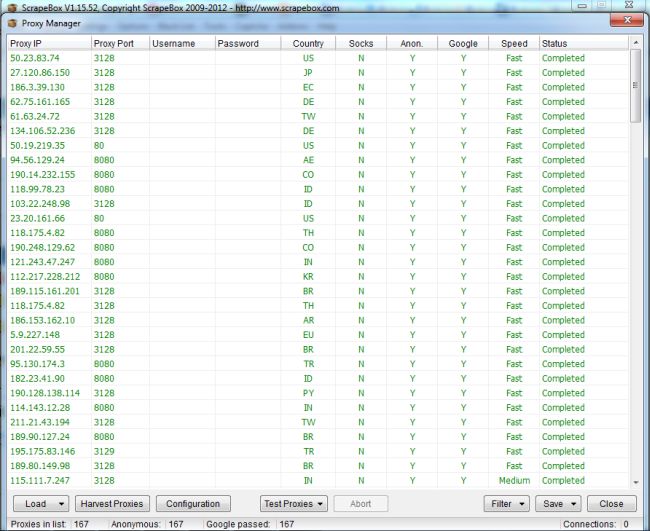The width and height of the screenshot is (650, 531).
Task: Close the Proxy Manager window with red X
Action: [627, 20]
